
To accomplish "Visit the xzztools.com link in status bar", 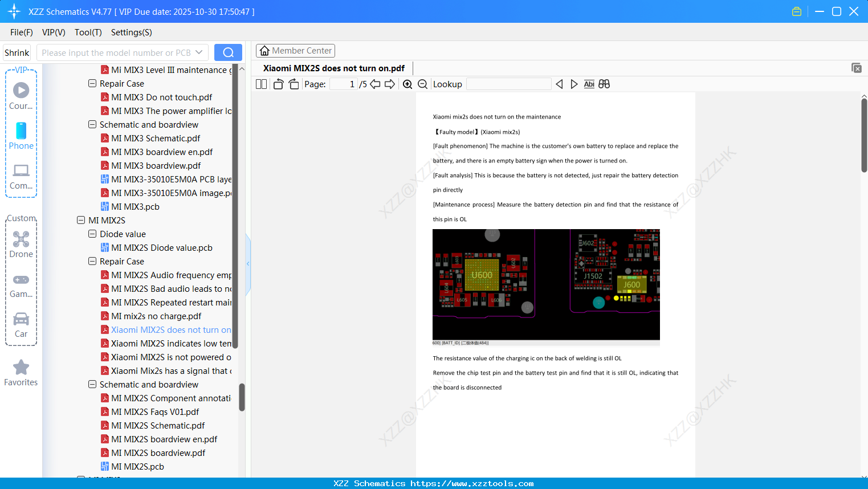I will (x=472, y=483).
